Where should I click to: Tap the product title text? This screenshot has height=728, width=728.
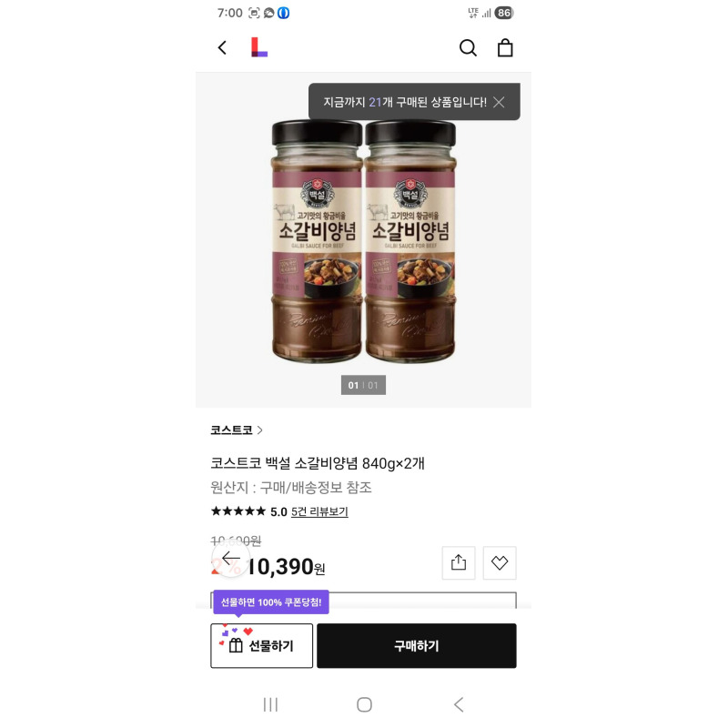click(x=318, y=462)
